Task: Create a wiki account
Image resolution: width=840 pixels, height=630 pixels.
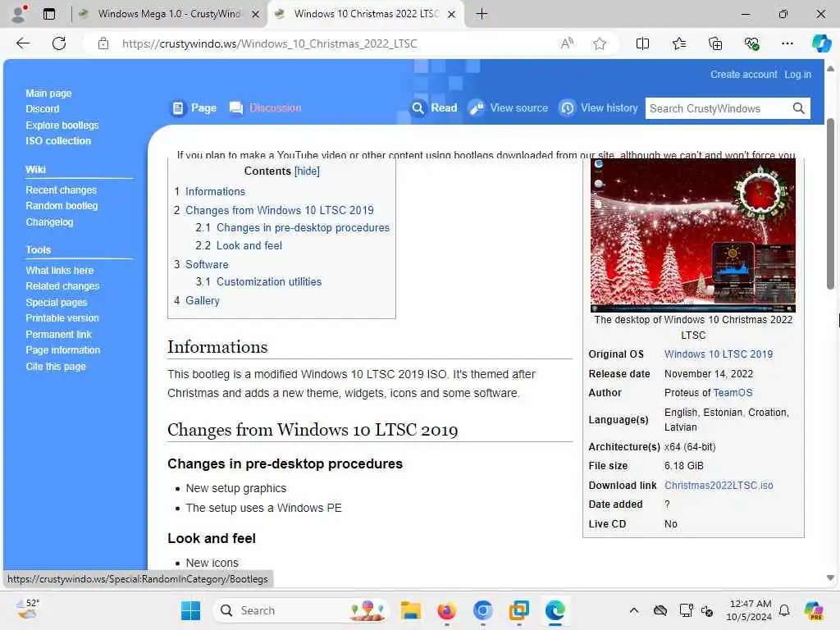Action: click(743, 75)
